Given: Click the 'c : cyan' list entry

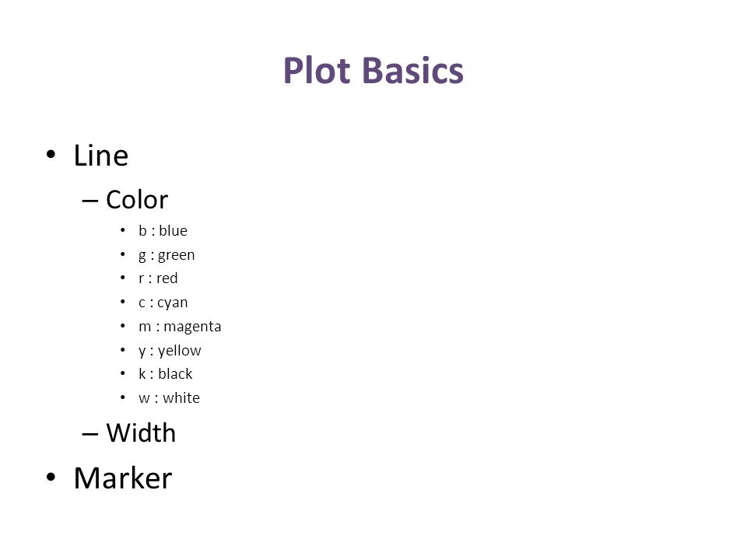Looking at the screenshot, I should tap(163, 303).
